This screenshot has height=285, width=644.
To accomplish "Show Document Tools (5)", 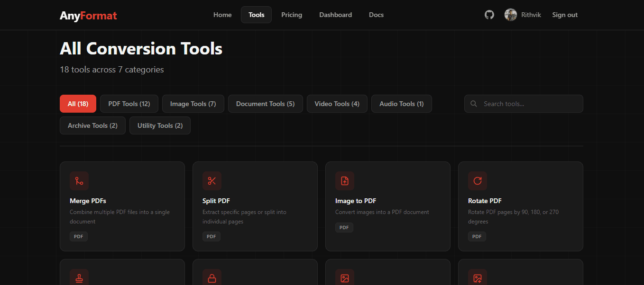I will (266, 104).
